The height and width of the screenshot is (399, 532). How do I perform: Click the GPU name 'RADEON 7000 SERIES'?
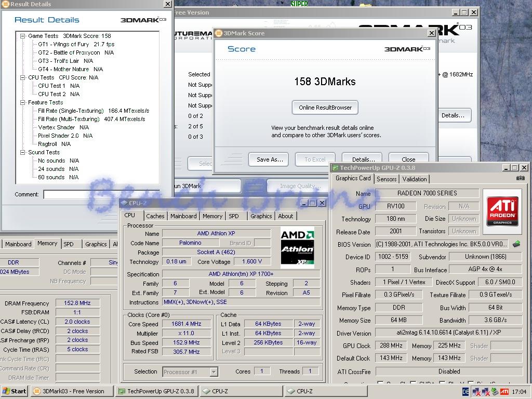pos(427,193)
